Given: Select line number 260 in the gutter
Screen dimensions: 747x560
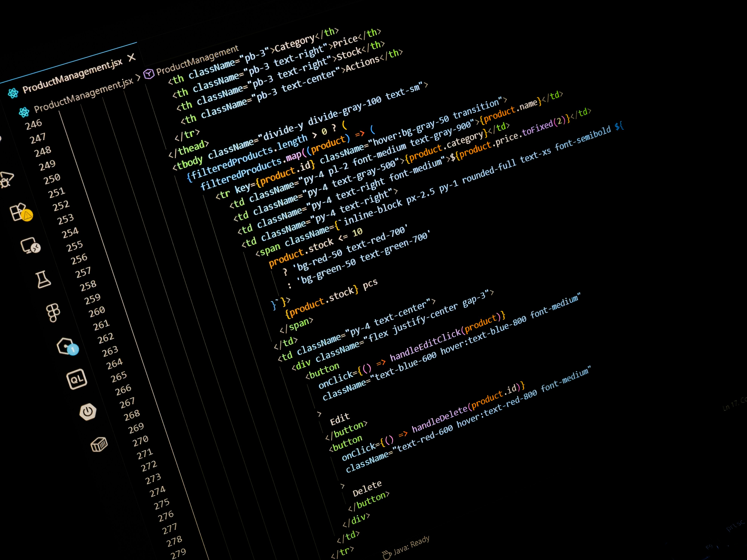Looking at the screenshot, I should coord(97,312).
